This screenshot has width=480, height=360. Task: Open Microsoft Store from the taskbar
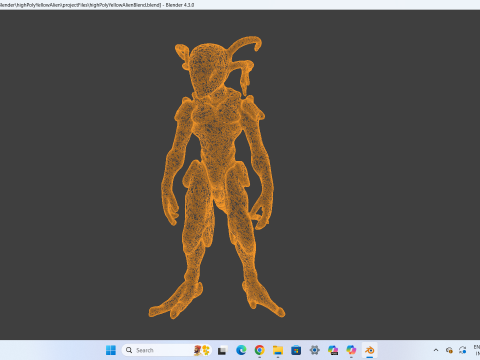(x=296, y=350)
